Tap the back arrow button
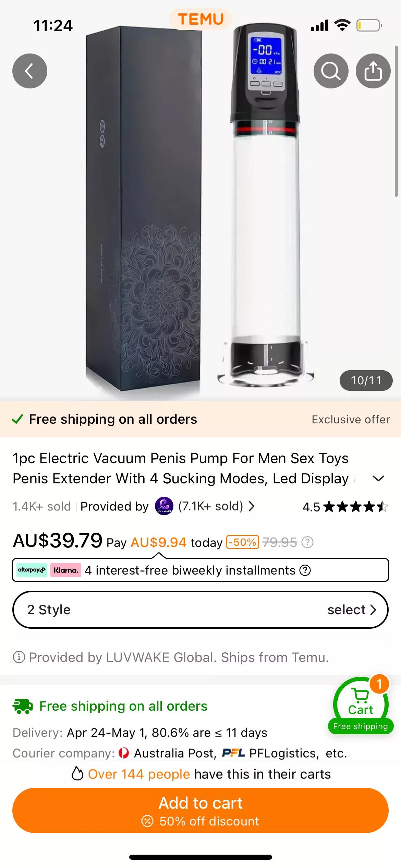Viewport: 401px width, 868px height. (30, 71)
